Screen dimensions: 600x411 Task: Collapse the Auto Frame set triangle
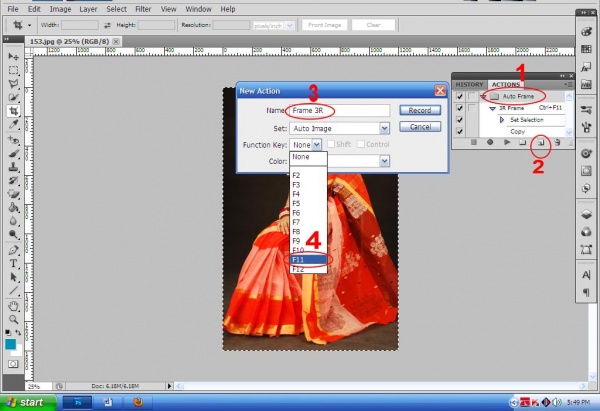(x=483, y=96)
